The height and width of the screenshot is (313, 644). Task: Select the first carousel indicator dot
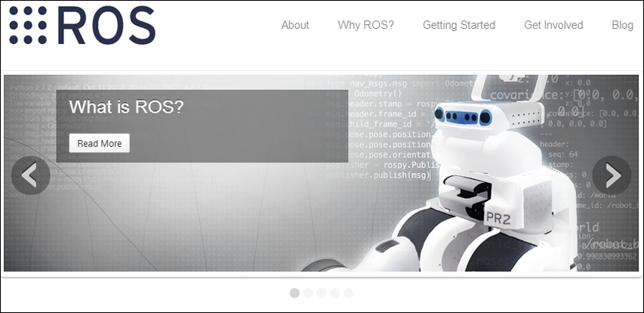coord(294,293)
